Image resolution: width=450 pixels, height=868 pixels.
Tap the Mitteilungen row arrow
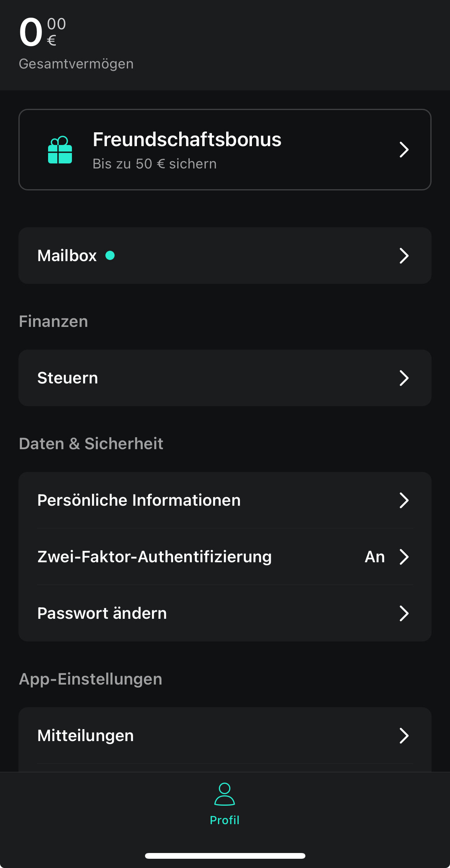click(x=403, y=736)
